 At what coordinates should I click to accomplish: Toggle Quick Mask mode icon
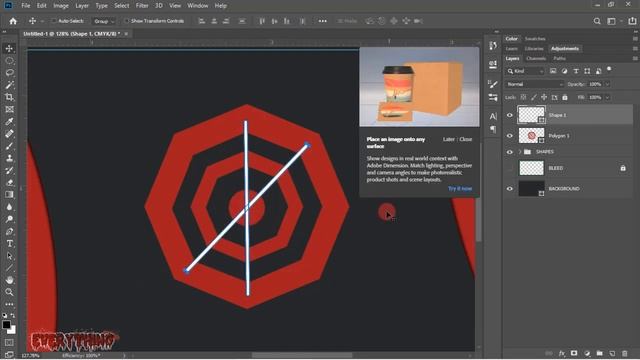[9, 342]
